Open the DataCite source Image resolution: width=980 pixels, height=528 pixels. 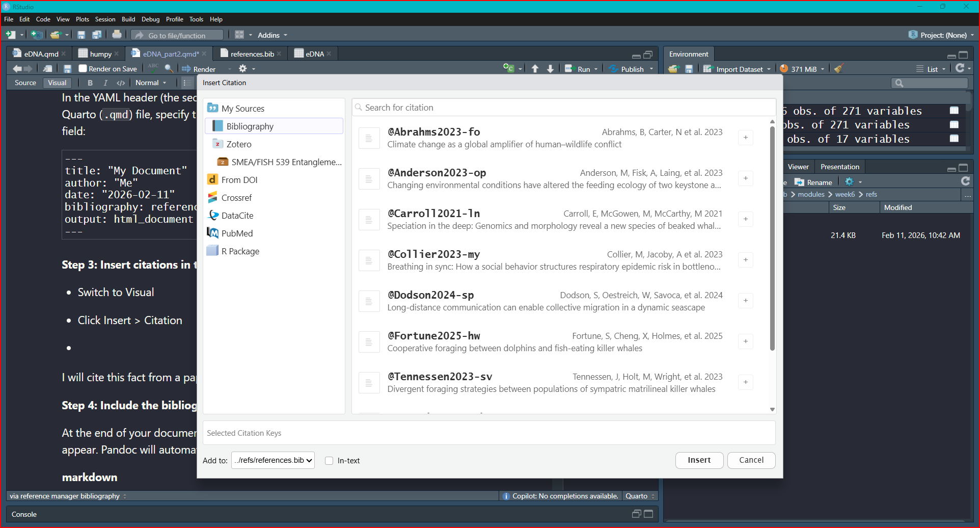point(237,216)
